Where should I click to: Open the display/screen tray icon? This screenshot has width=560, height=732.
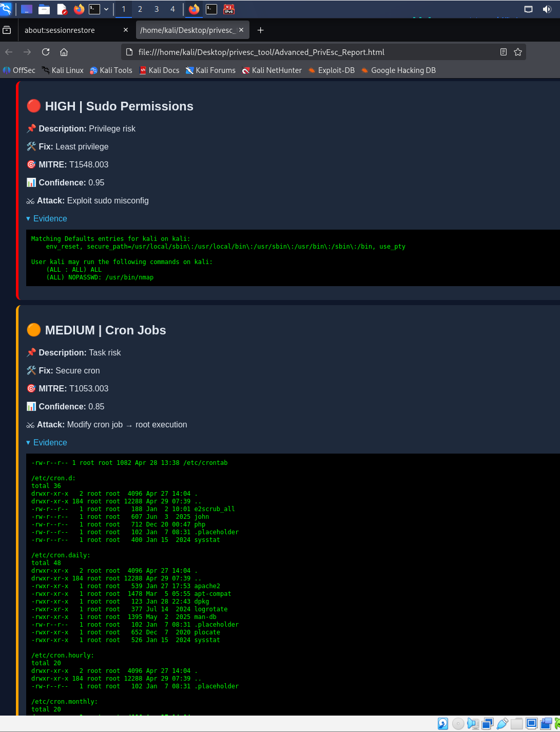(528, 9)
